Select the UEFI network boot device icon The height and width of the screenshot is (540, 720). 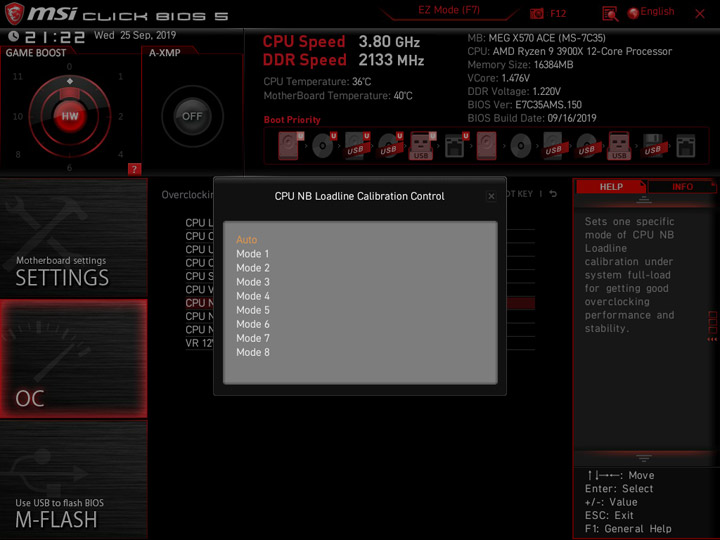[x=456, y=146]
